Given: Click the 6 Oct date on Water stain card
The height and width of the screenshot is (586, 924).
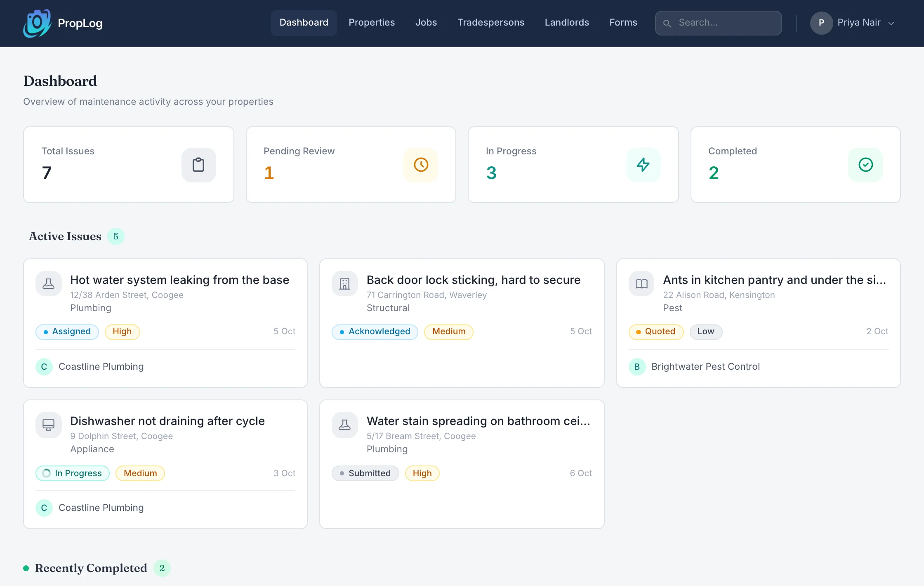Looking at the screenshot, I should (581, 473).
